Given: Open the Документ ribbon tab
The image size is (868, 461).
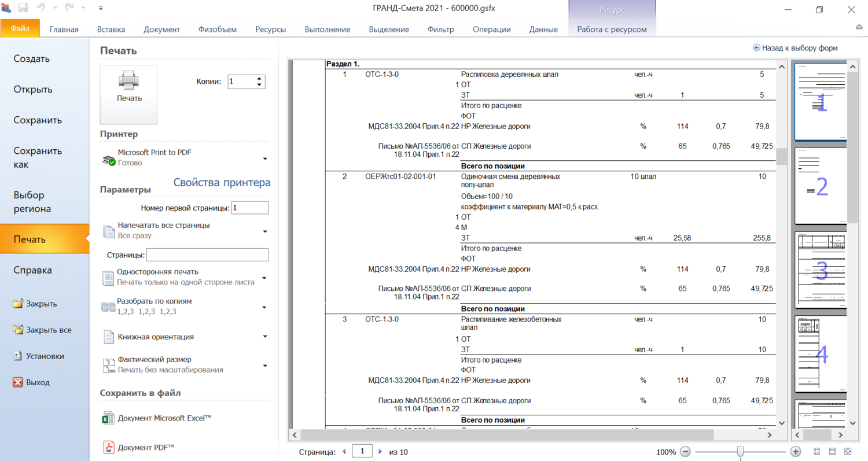Looking at the screenshot, I should tap(162, 29).
